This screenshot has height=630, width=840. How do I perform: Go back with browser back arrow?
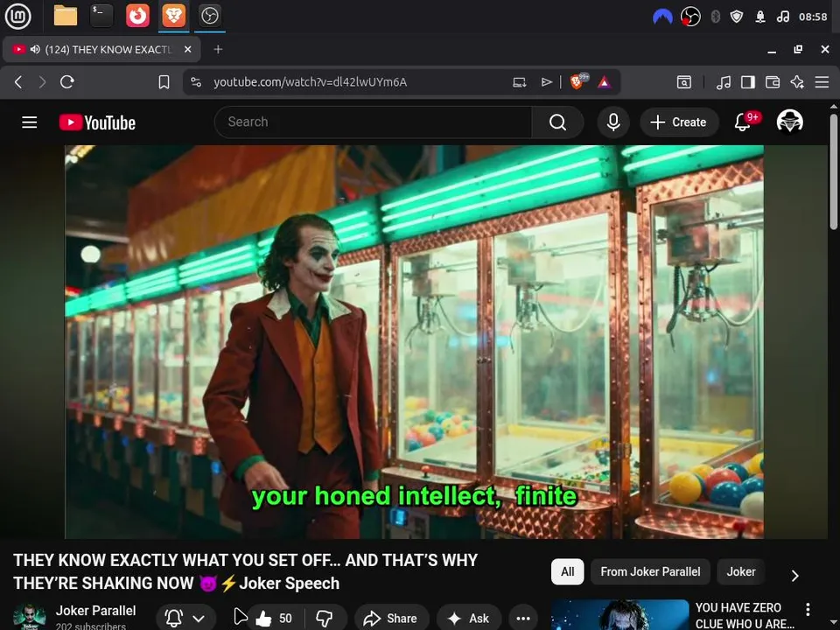click(x=18, y=82)
